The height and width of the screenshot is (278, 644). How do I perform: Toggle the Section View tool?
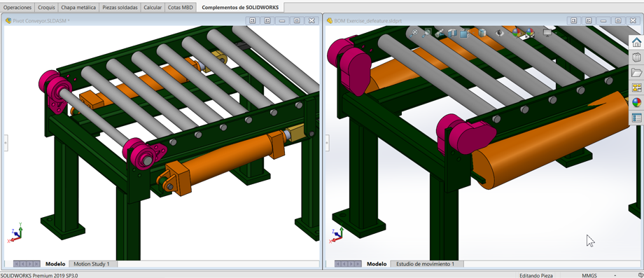pyautogui.click(x=452, y=33)
